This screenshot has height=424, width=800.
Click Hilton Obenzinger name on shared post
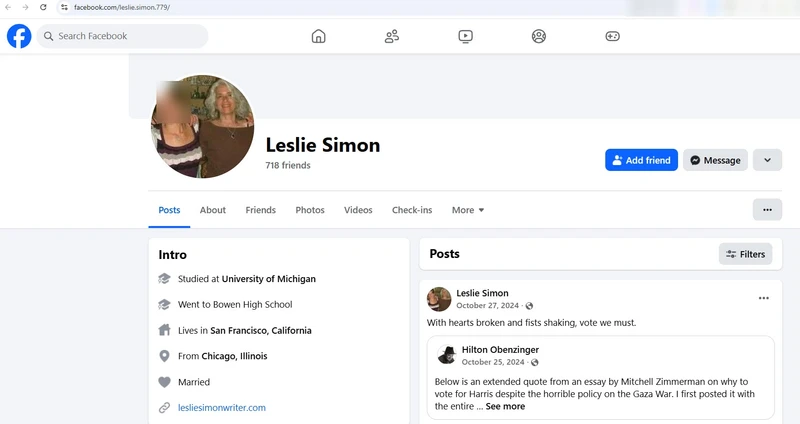point(500,350)
